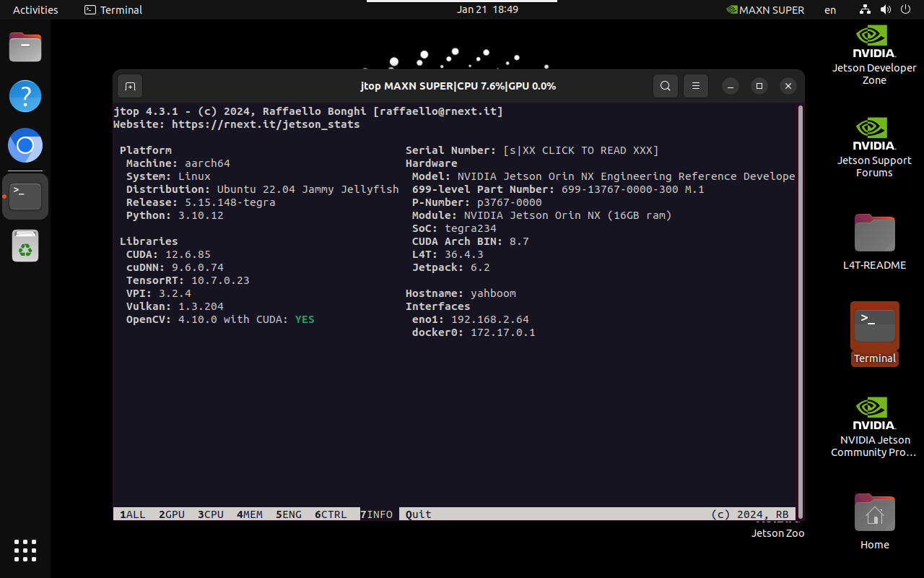Screen dimensions: 924x578
Task: Click L4T version 36.4.3
Action: tap(463, 254)
